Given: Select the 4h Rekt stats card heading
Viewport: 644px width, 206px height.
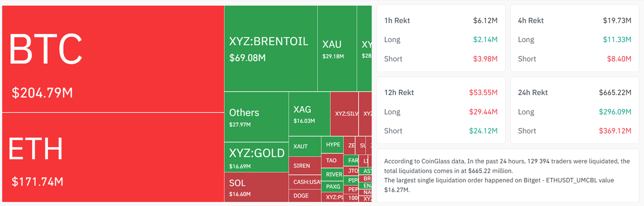Looking at the screenshot, I should click(530, 21).
